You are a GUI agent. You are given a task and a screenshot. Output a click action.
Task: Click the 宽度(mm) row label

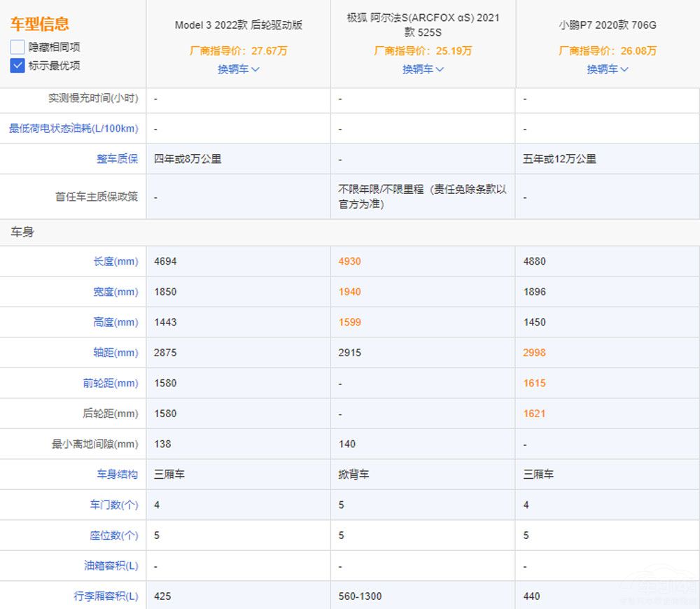pos(115,292)
